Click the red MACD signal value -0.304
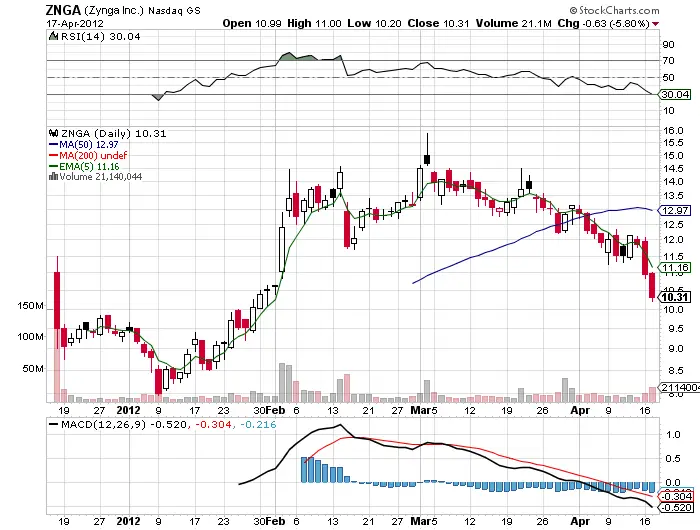 (213, 425)
